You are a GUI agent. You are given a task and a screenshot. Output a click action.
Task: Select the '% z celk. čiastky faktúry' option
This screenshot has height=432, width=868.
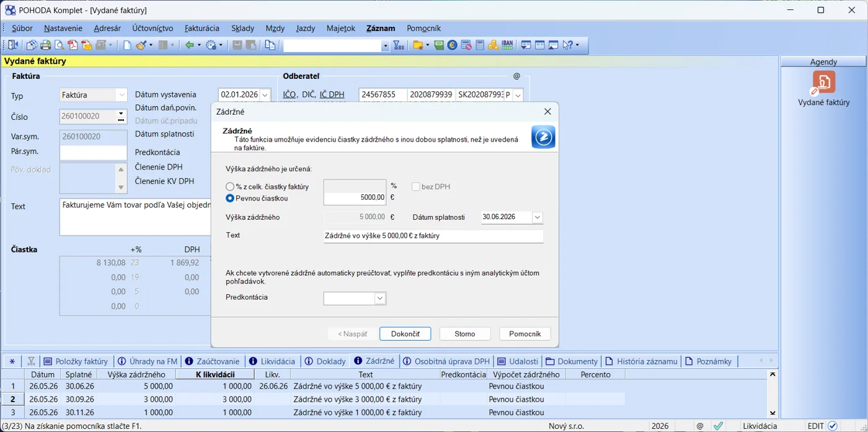(230, 187)
